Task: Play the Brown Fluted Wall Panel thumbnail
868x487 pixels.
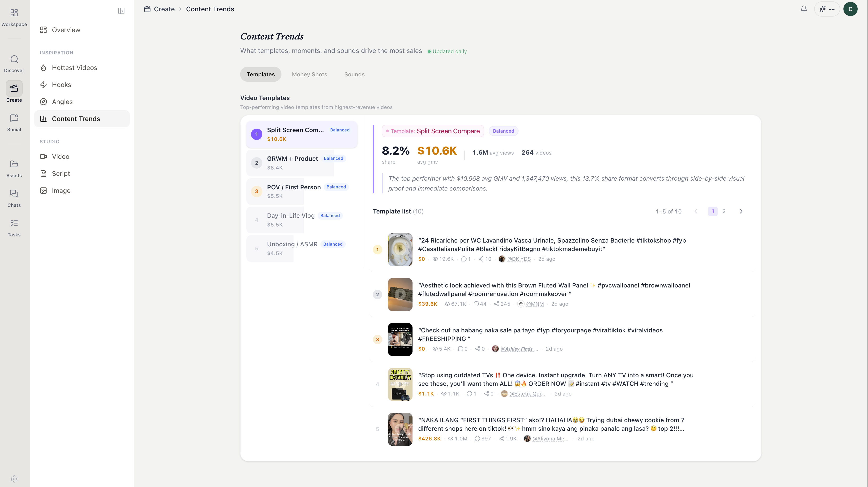Action: (x=400, y=294)
